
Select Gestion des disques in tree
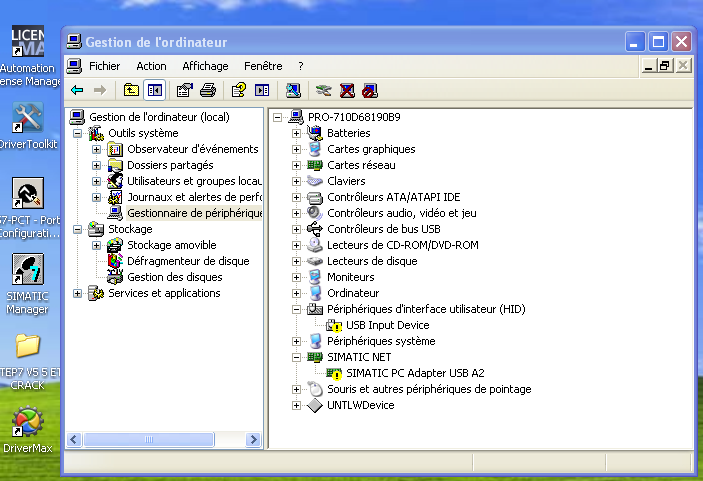tap(174, 277)
